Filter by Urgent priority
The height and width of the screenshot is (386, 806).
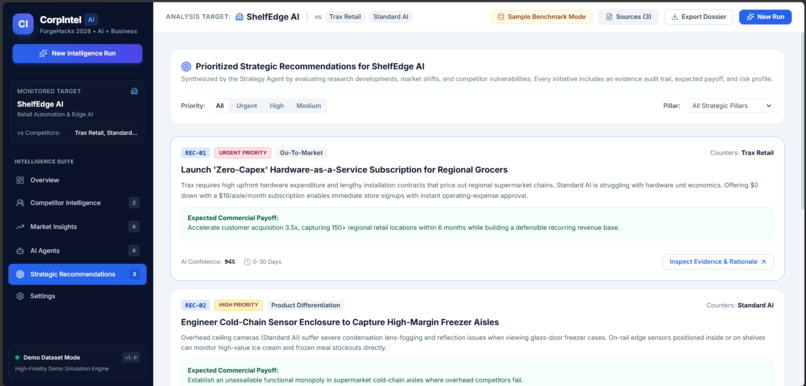(246, 106)
